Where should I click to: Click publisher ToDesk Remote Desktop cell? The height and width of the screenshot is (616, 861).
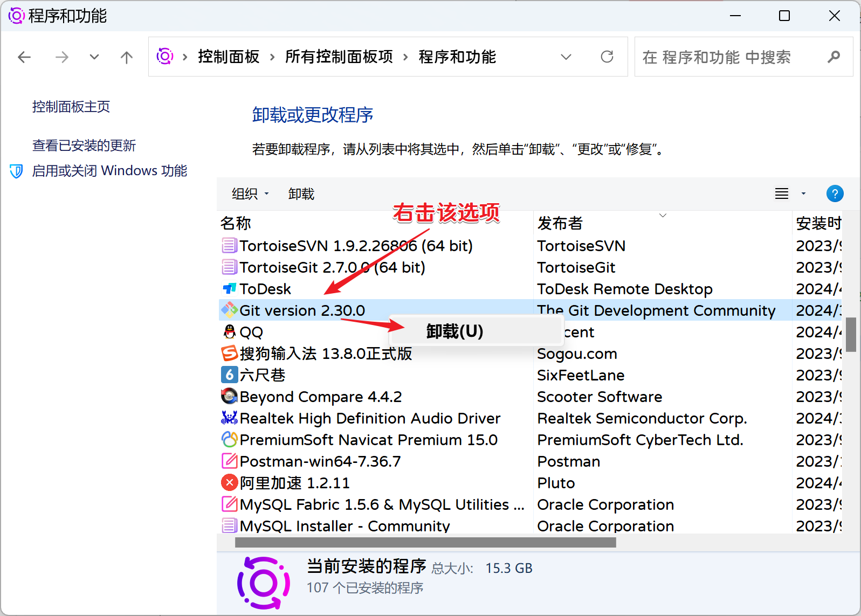[x=625, y=289]
